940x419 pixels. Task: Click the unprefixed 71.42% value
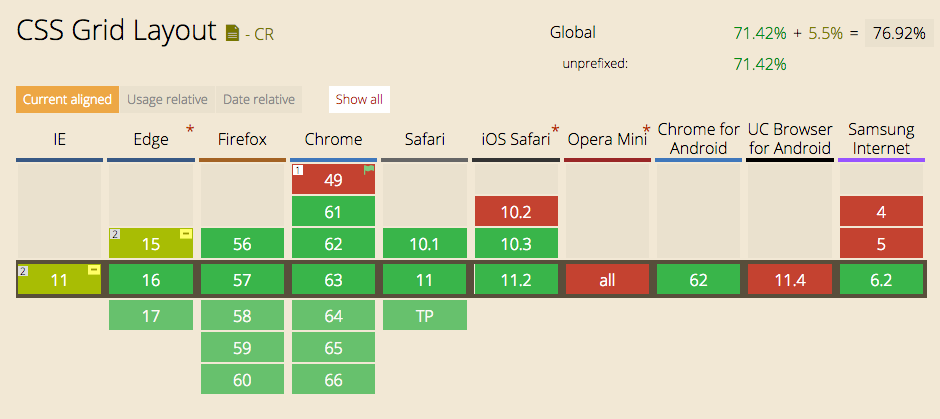(x=760, y=64)
